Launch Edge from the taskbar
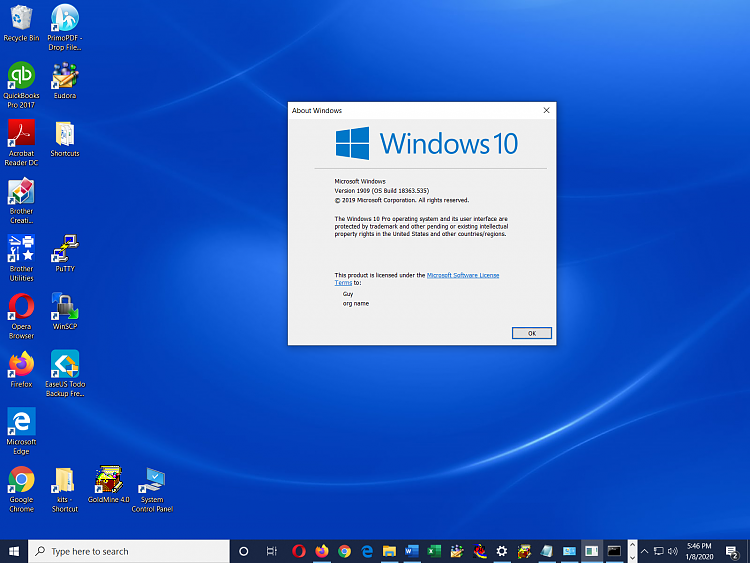The height and width of the screenshot is (563, 750). coord(367,552)
